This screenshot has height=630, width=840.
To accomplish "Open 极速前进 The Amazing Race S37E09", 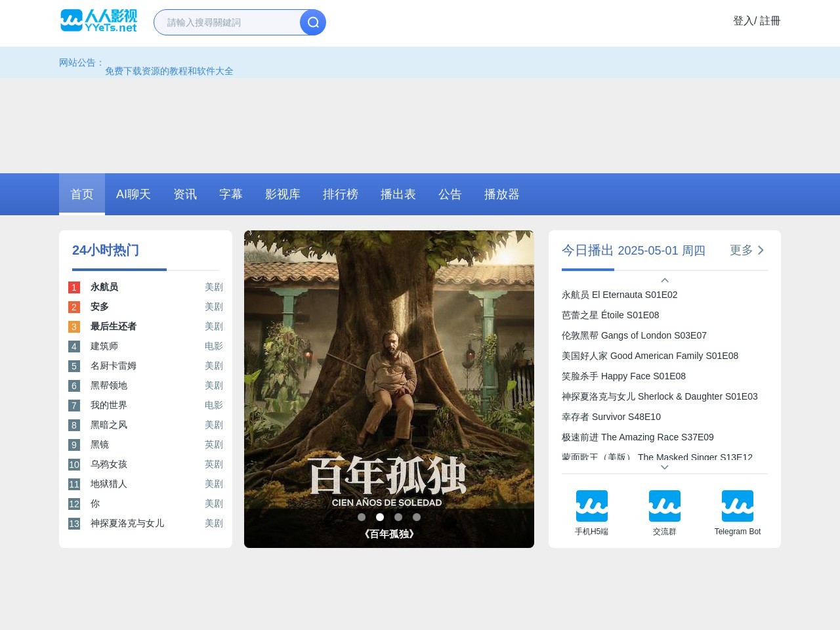I will tap(638, 437).
